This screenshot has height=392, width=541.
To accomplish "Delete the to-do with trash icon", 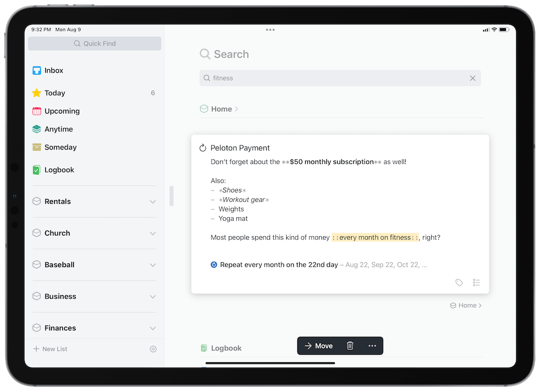I will tap(350, 346).
